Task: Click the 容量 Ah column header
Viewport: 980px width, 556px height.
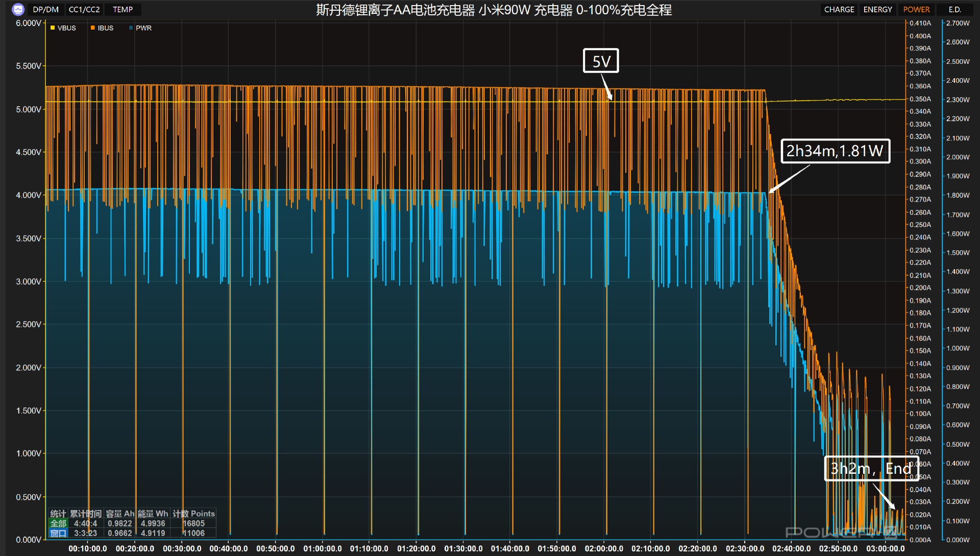Action: (120, 514)
